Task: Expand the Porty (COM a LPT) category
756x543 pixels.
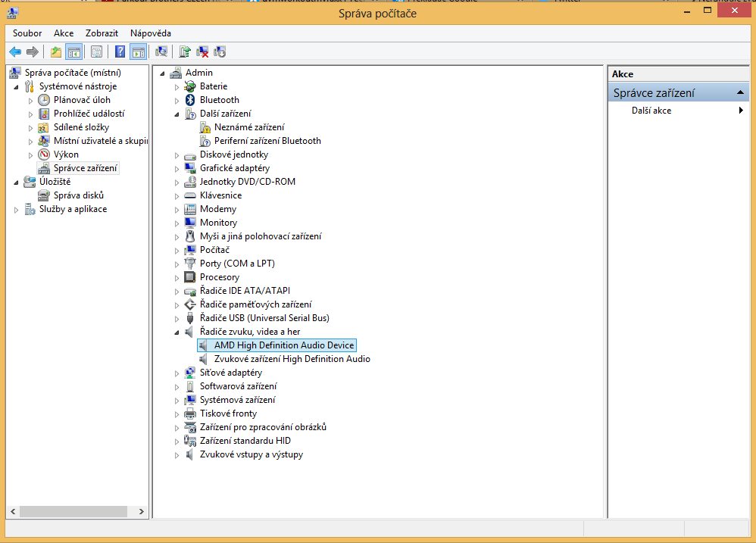Action: coord(177,264)
